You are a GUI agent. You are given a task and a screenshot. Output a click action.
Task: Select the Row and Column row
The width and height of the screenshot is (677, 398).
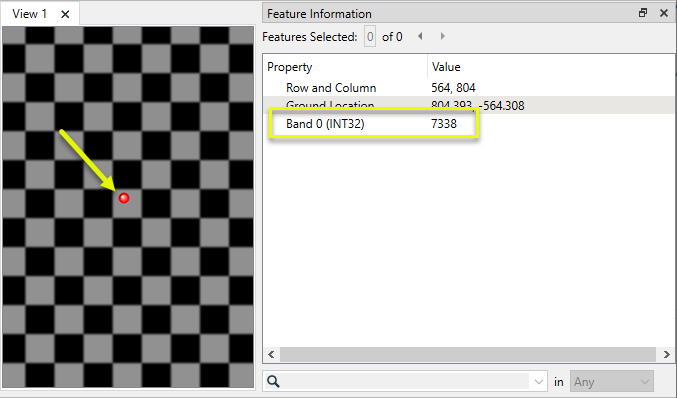[x=468, y=88]
